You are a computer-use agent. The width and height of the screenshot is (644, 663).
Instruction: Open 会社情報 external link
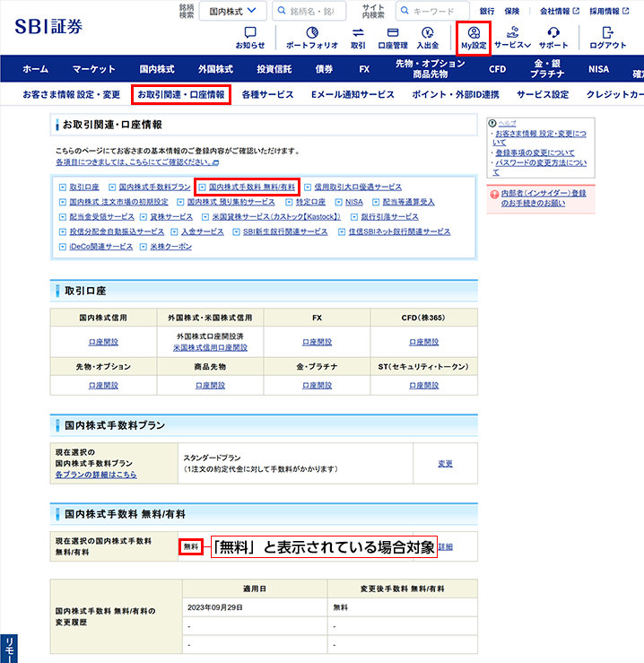pyautogui.click(x=560, y=12)
